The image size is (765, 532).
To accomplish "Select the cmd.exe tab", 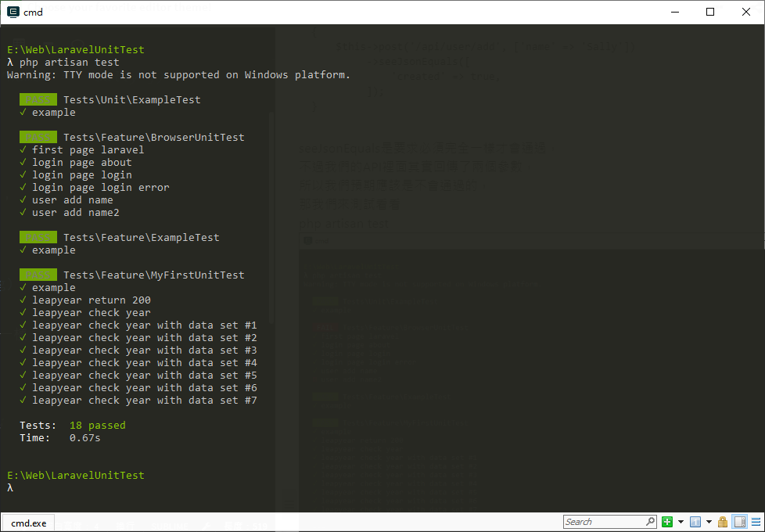I will coord(28,523).
